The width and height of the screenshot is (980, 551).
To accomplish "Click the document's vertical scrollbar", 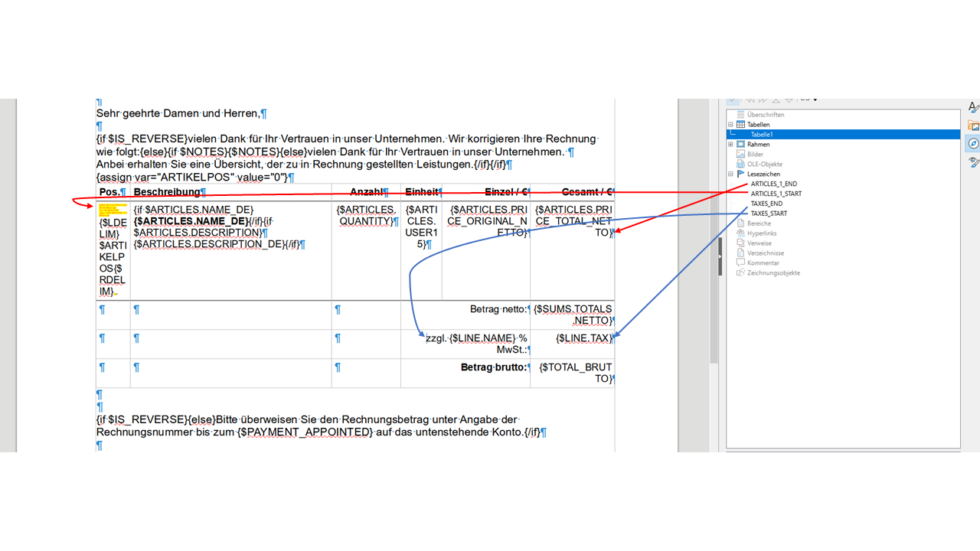I will (714, 230).
